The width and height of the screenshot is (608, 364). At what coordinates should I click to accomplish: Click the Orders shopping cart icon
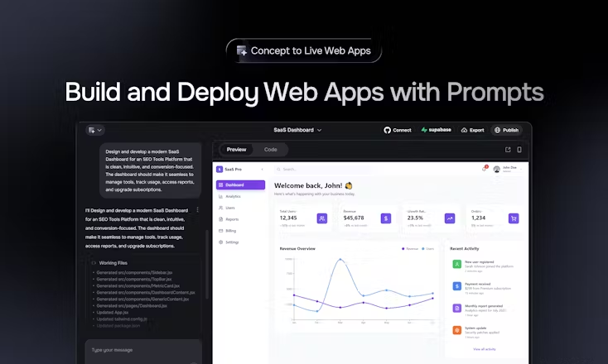tap(514, 218)
